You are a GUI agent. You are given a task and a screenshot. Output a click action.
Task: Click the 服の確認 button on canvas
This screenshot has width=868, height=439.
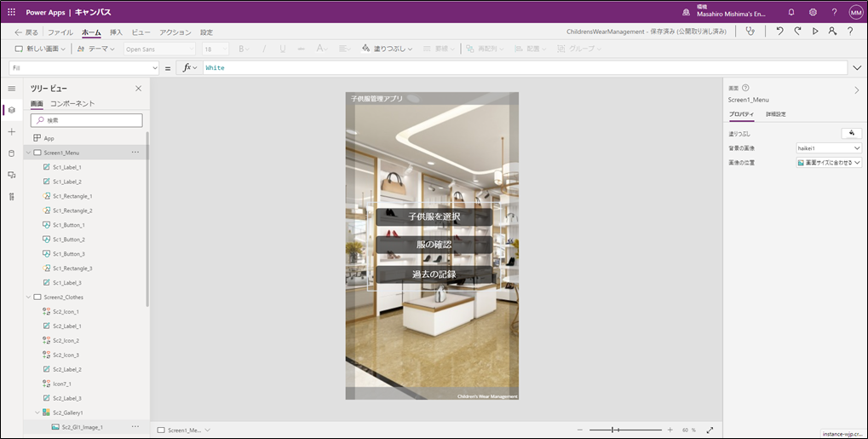[x=434, y=245]
